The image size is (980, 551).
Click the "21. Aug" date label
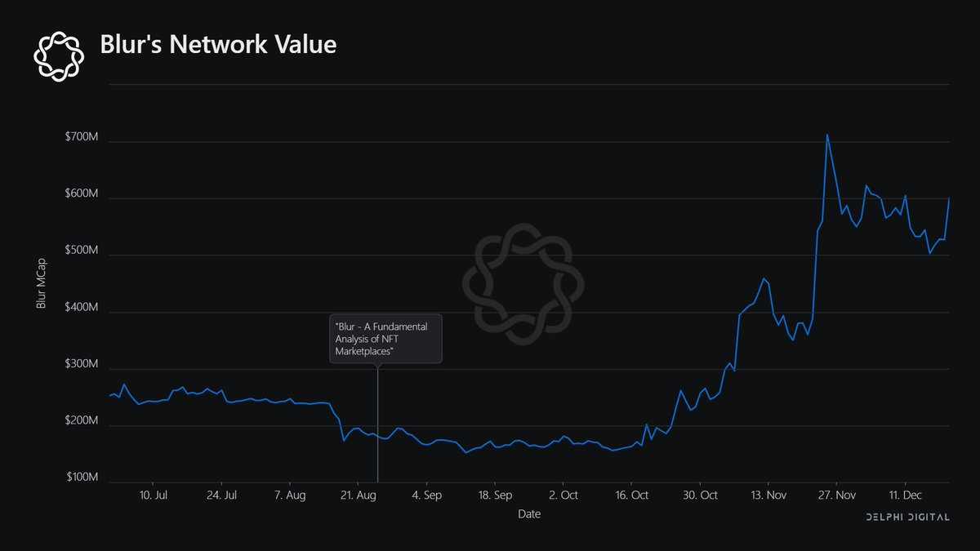click(358, 495)
